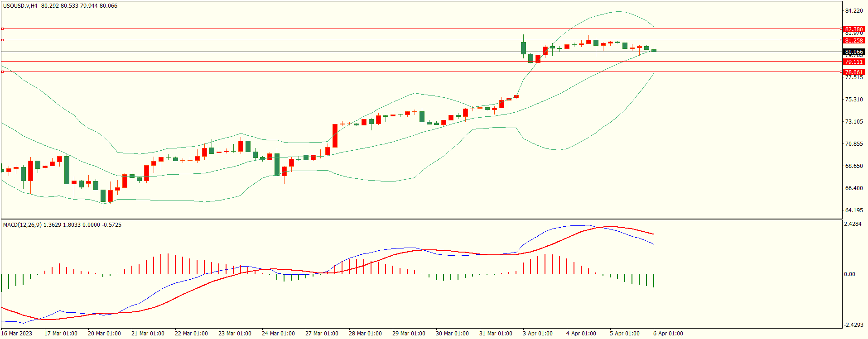Click the 3 Apr 01:00 time label
868x339 pixels.
(x=538, y=334)
